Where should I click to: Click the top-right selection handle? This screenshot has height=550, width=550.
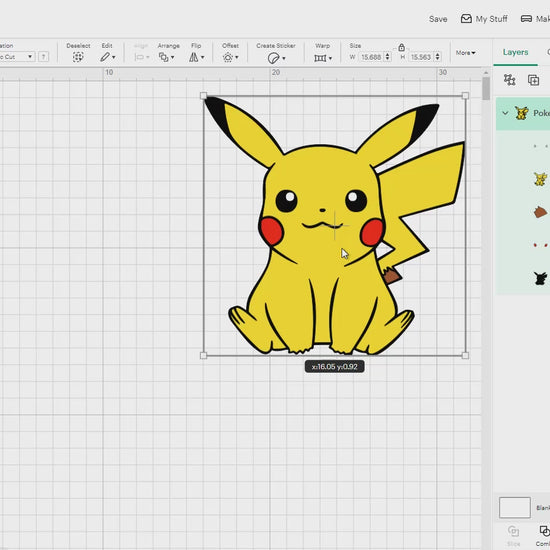[465, 96]
